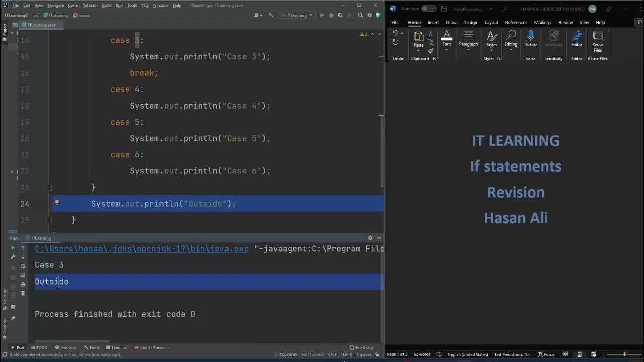The width and height of the screenshot is (644, 362).
Task: Open the VCS menu in IntelliJ
Action: coord(145,5)
